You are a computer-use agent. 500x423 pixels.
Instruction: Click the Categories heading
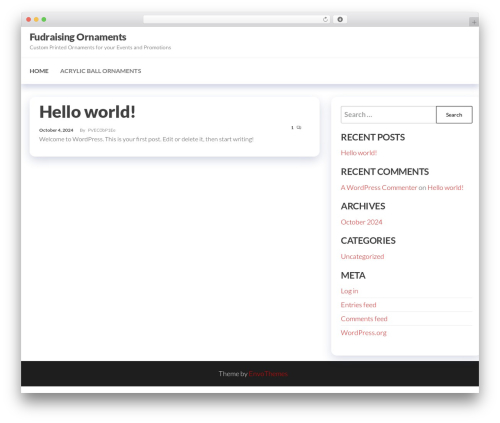coord(368,241)
